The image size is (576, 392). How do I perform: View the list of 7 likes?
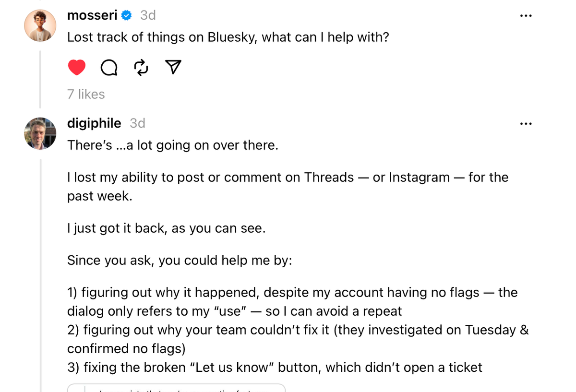coord(85,94)
